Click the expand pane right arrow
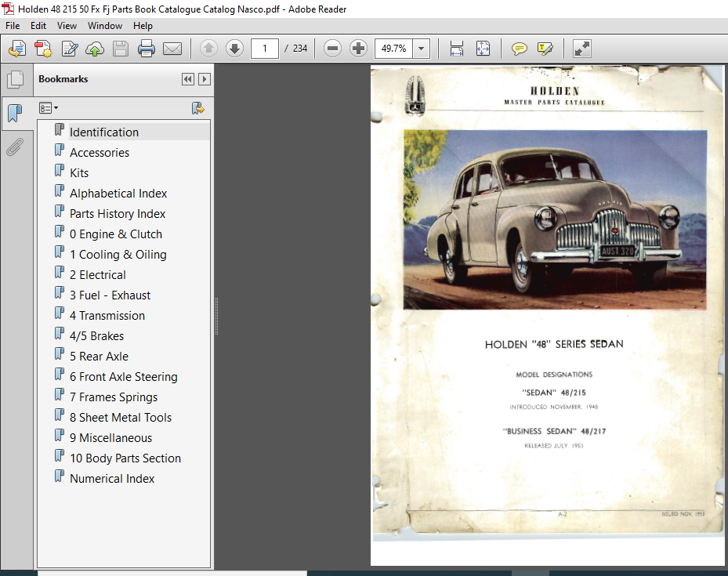 point(205,79)
